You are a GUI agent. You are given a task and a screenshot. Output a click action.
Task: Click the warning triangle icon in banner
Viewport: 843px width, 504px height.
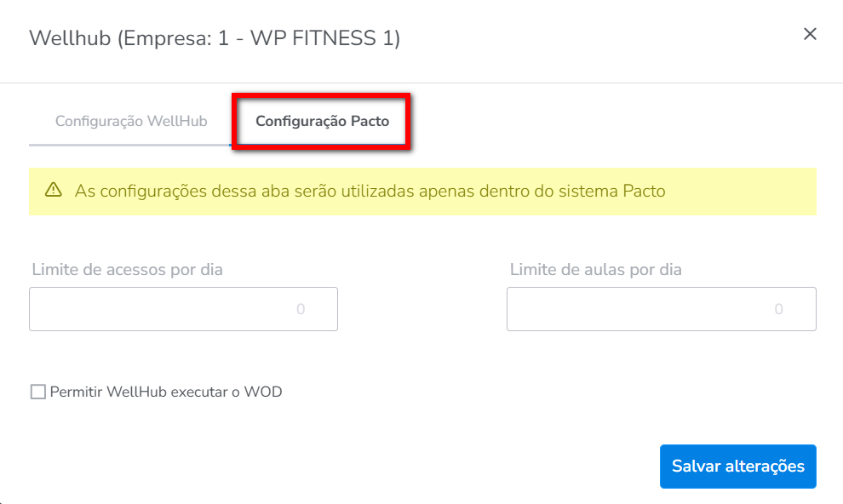pyautogui.click(x=54, y=190)
